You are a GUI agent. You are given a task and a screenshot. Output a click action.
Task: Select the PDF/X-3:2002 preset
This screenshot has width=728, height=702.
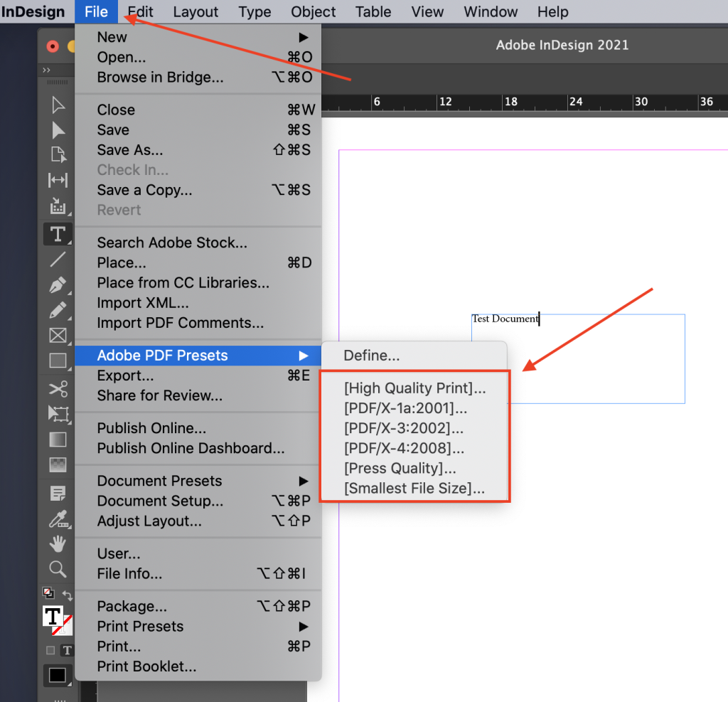415,428
